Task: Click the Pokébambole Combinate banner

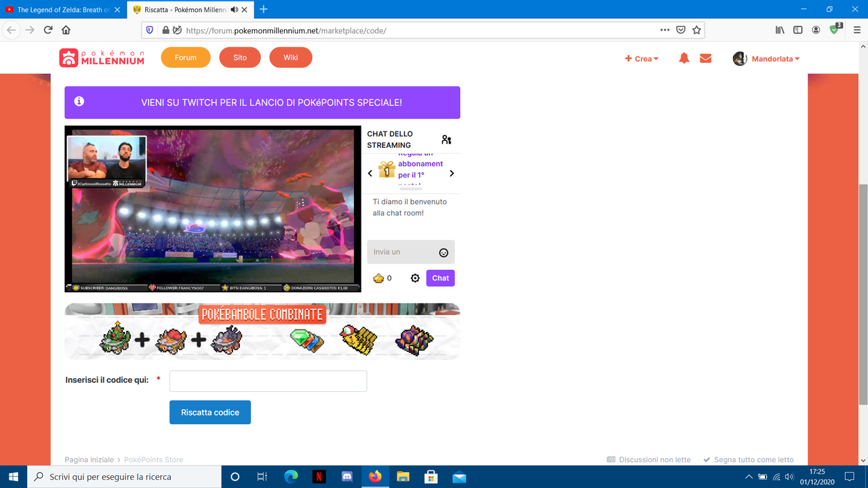Action: pyautogui.click(x=262, y=331)
